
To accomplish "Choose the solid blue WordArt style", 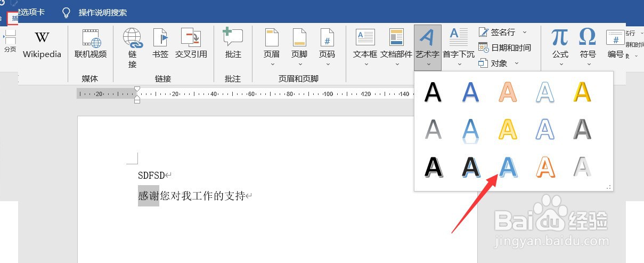I will (470, 92).
